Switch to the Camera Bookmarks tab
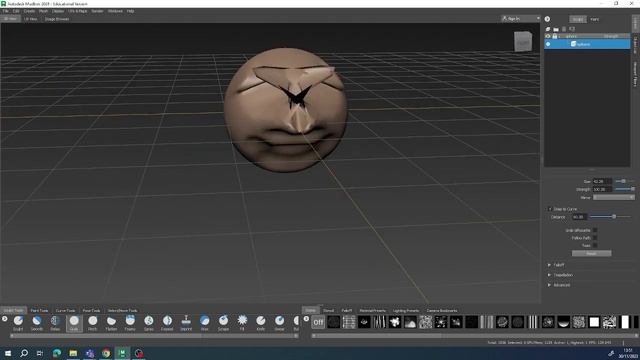This screenshot has width=640, height=360. pyautogui.click(x=442, y=311)
